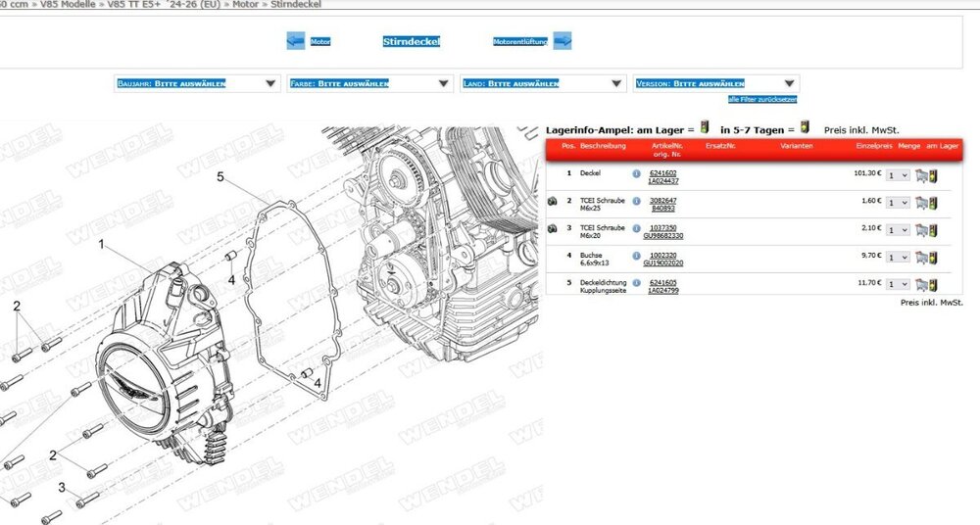Screen dimensions: 980x525
Task: Show info for TCEI Schraube M6x20
Action: click(x=636, y=229)
